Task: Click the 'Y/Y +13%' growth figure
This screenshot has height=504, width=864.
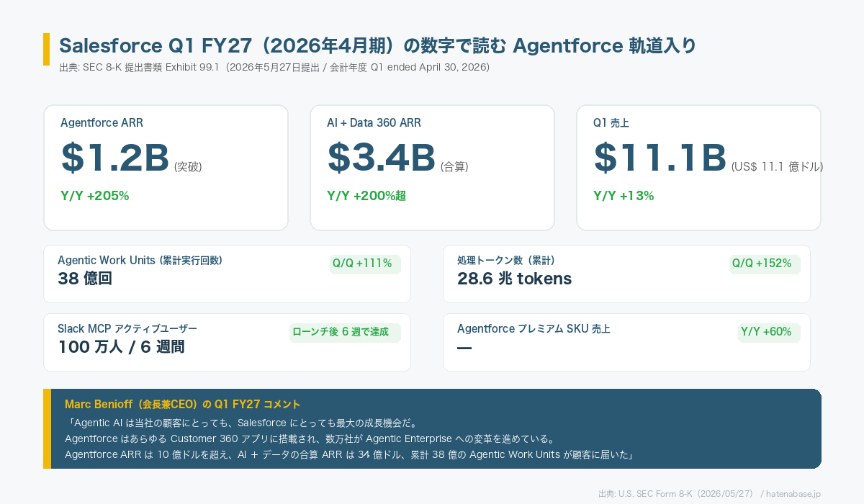Action: pos(624,196)
